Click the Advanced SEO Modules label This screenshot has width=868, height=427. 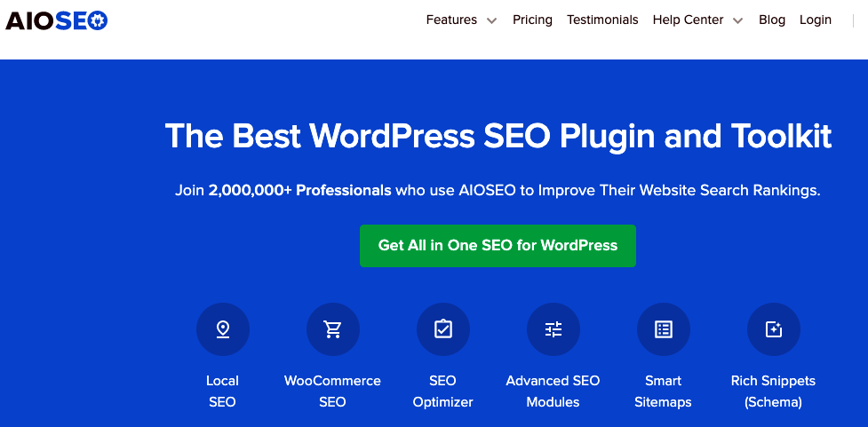[x=553, y=391]
